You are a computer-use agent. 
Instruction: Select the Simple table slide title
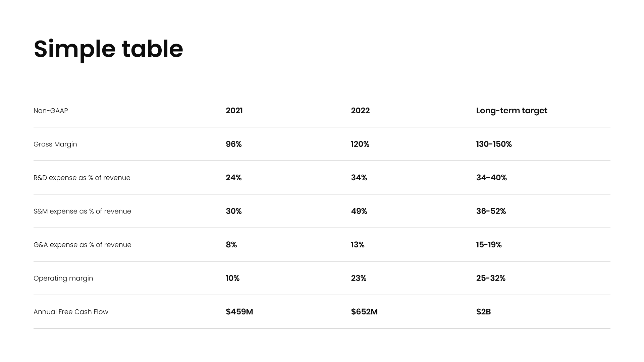[x=108, y=49]
